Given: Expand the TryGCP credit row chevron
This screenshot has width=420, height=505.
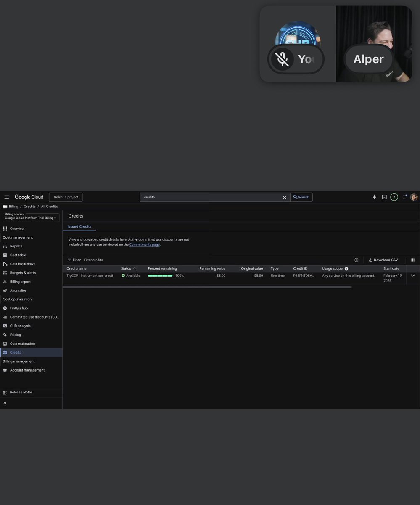Looking at the screenshot, I should [413, 276].
